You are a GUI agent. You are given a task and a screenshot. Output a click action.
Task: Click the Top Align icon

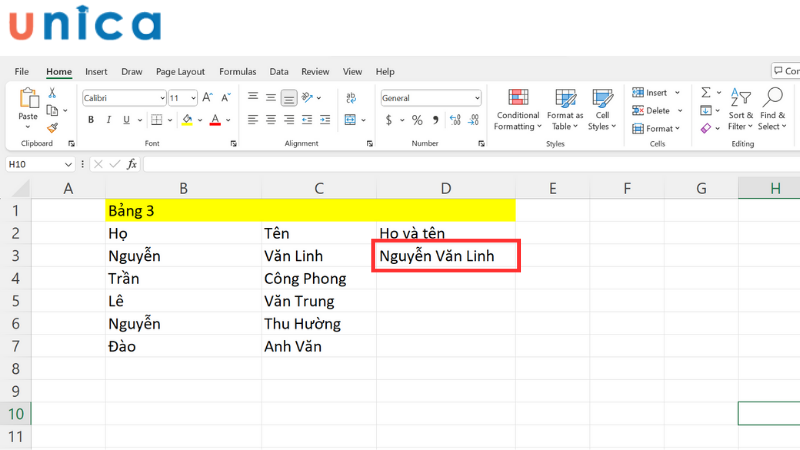tap(253, 97)
